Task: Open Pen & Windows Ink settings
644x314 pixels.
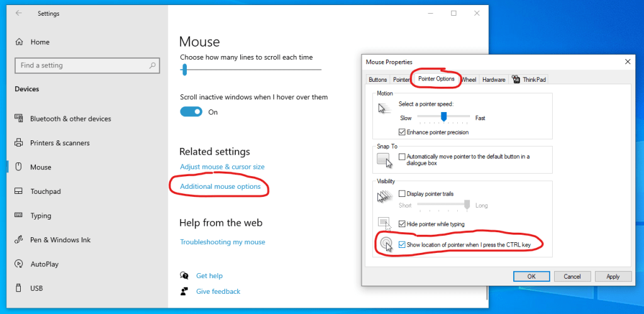Action: (60, 240)
